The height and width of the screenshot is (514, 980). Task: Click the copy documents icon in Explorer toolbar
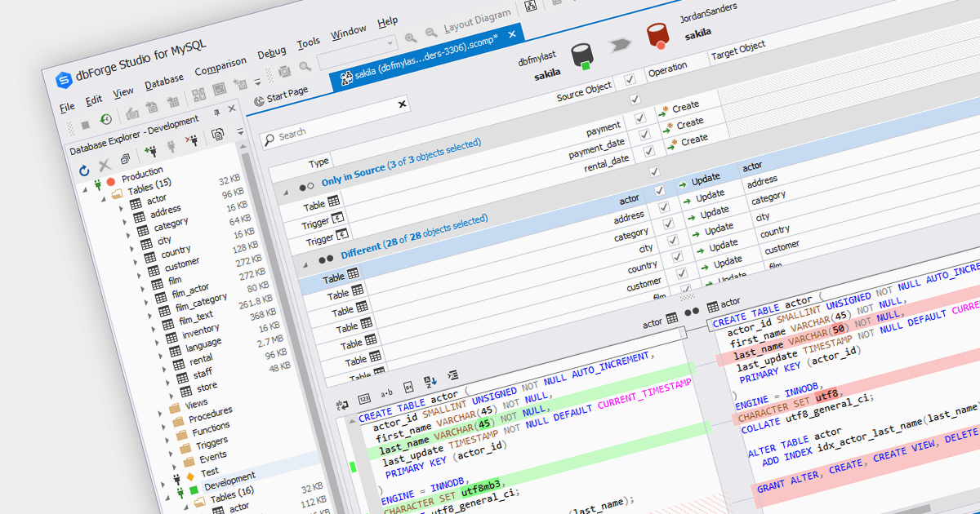(x=218, y=134)
